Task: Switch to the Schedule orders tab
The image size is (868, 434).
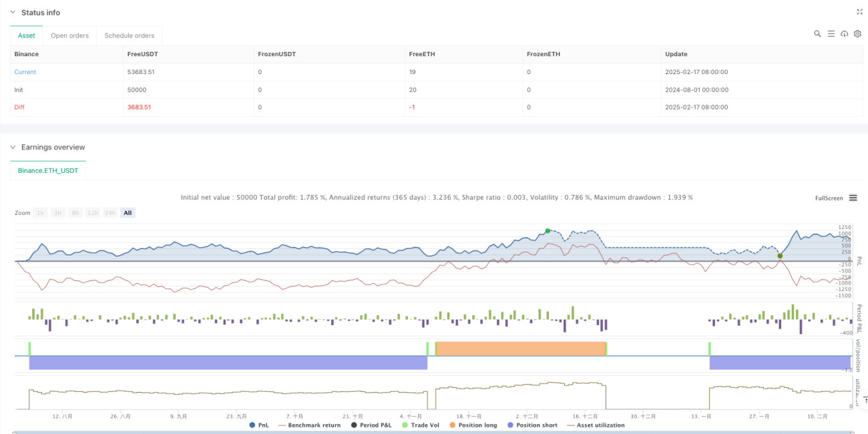Action: point(130,35)
